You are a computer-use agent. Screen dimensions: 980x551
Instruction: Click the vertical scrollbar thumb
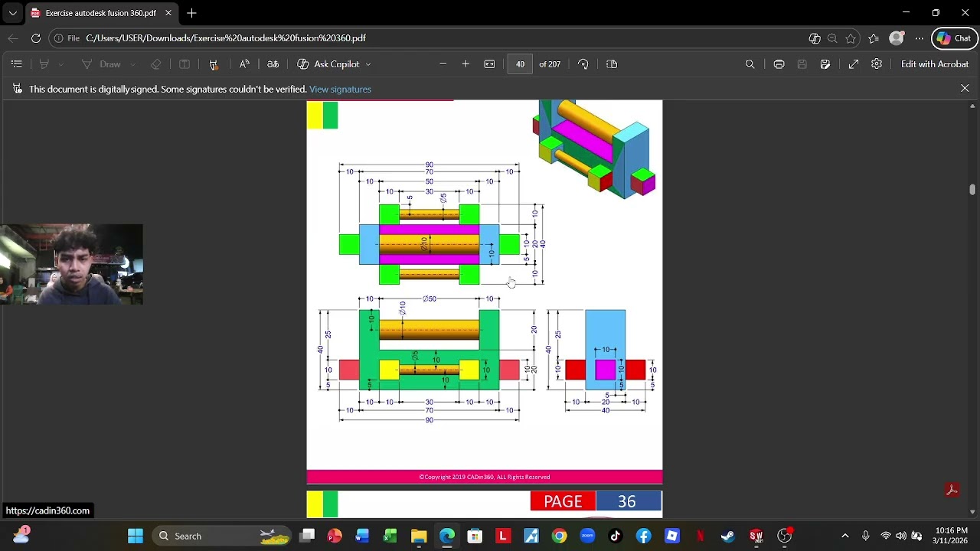pos(972,190)
